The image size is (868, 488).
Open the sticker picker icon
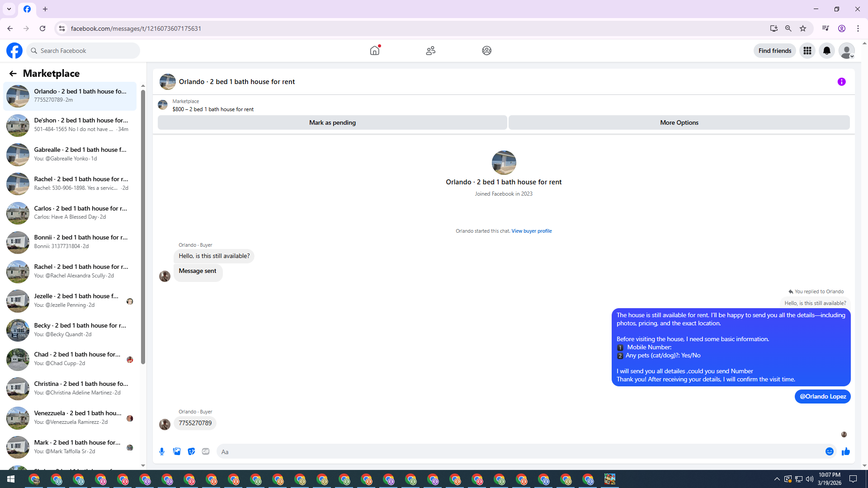click(191, 451)
